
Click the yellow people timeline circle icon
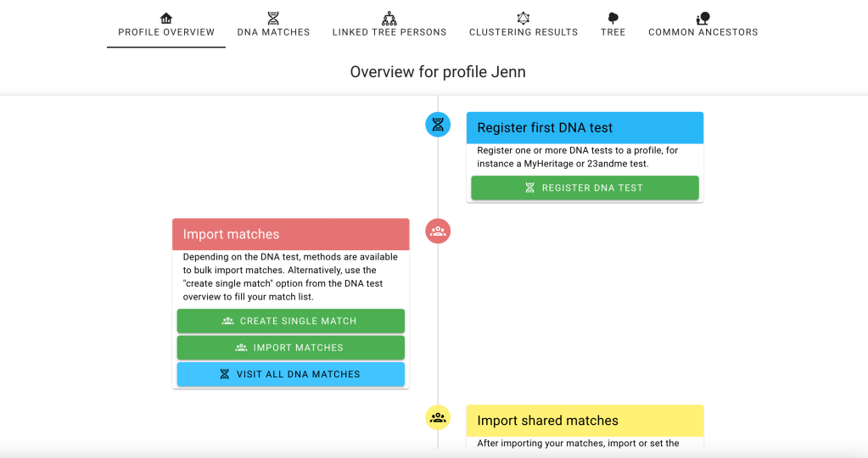pyautogui.click(x=438, y=417)
